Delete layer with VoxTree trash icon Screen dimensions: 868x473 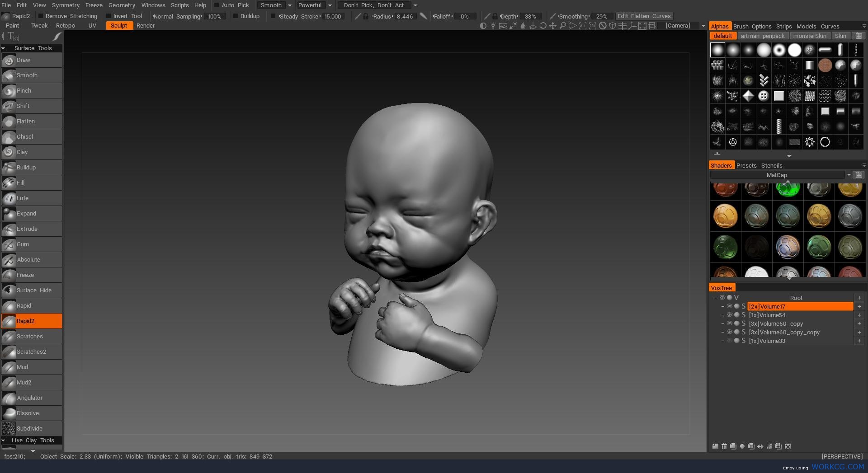click(724, 446)
